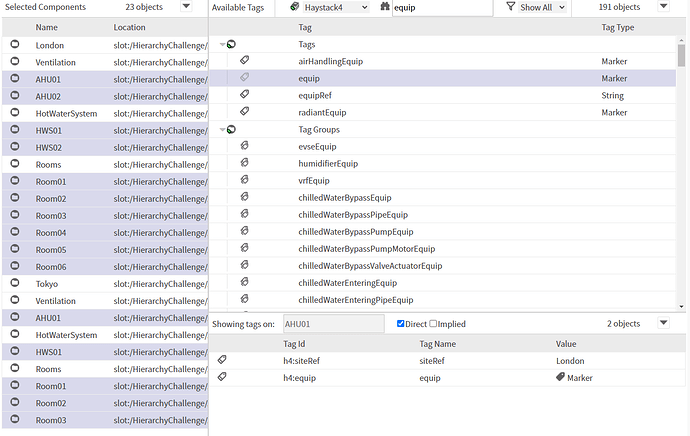Click the tag group icon beside evseEquip
Screen dimensions: 690x436
click(245, 146)
